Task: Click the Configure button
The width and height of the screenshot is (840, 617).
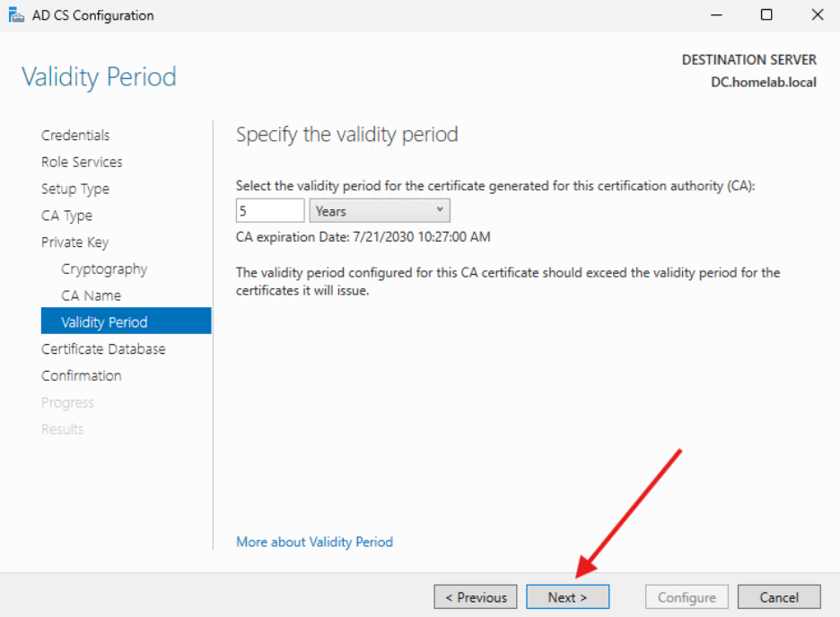Action: [x=687, y=596]
